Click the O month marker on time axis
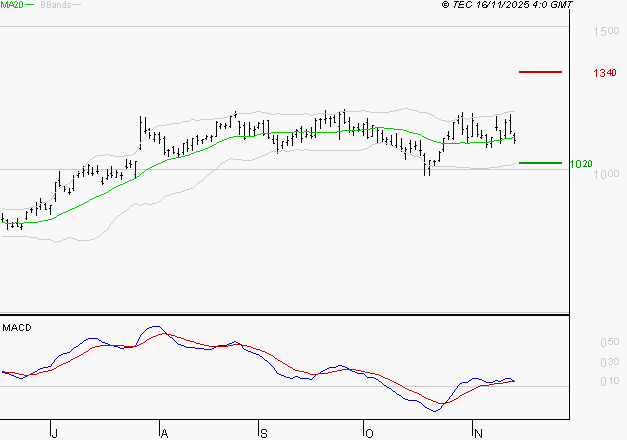Image resolution: width=627 pixels, height=440 pixels. pos(369,432)
